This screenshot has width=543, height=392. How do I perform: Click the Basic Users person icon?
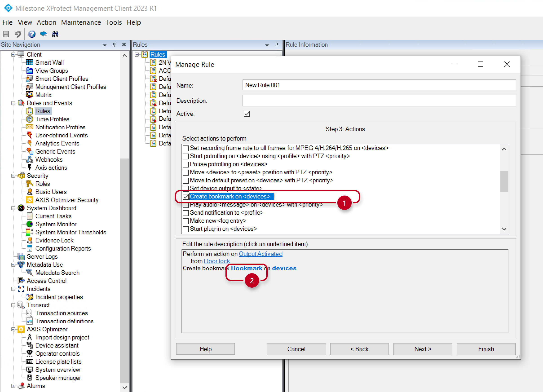29,192
